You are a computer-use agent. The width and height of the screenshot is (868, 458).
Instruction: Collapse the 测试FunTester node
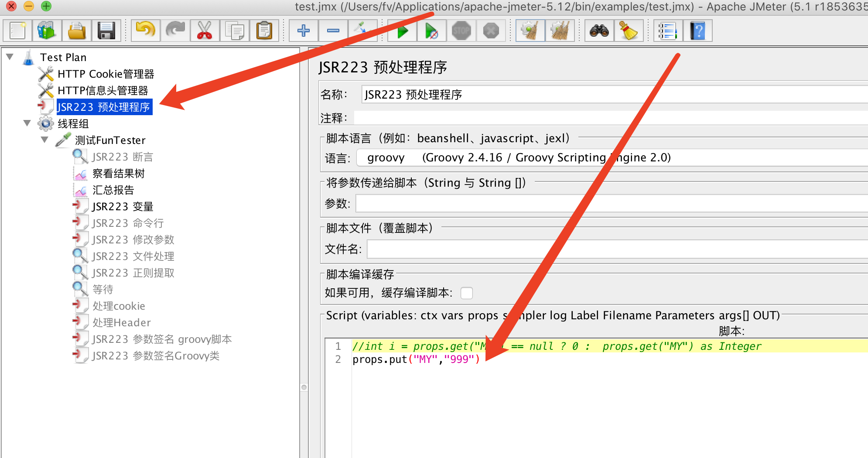coord(44,140)
